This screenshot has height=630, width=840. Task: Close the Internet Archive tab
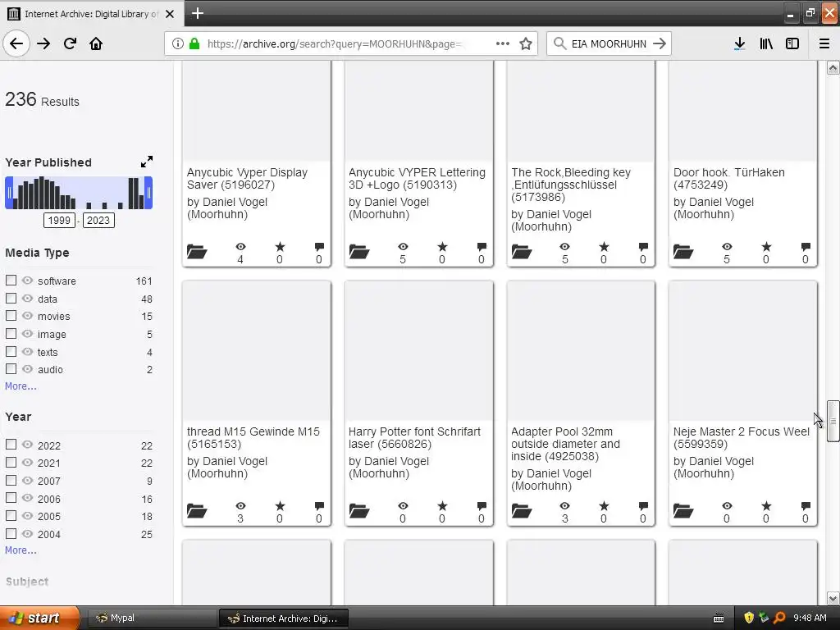click(170, 14)
